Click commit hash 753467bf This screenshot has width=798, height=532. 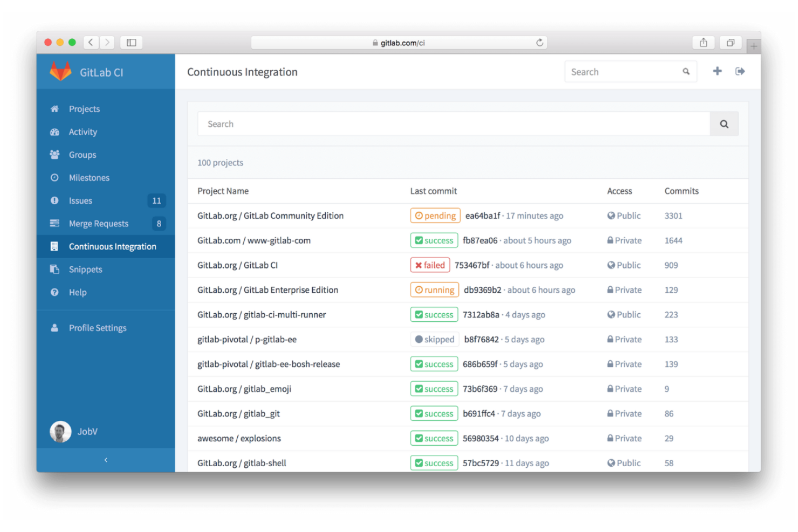(x=472, y=265)
